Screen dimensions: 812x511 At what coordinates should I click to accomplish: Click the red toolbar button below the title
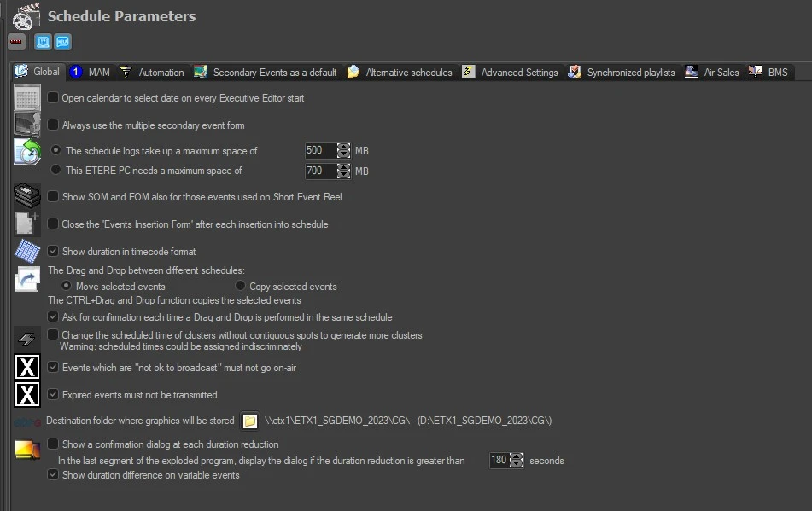click(16, 42)
